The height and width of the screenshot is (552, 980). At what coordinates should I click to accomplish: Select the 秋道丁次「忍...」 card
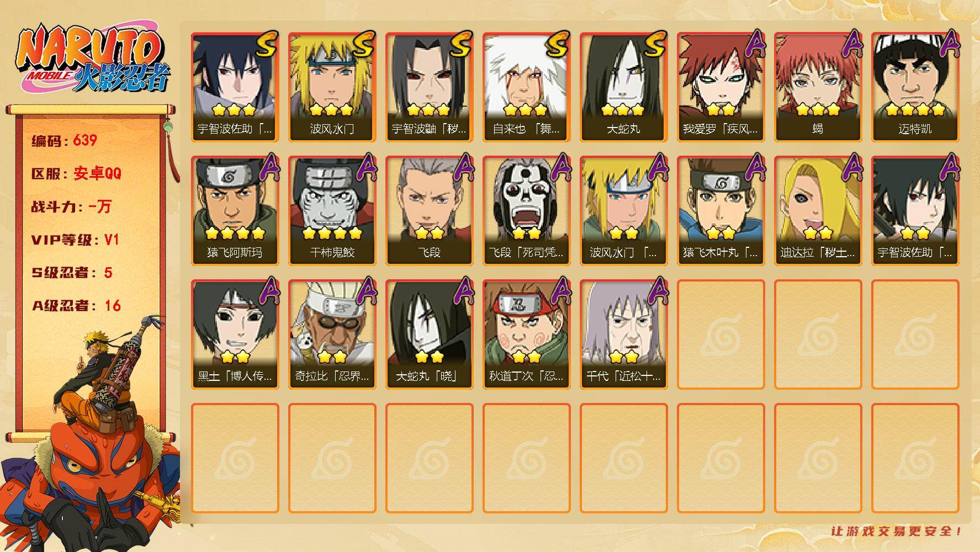[x=526, y=334]
